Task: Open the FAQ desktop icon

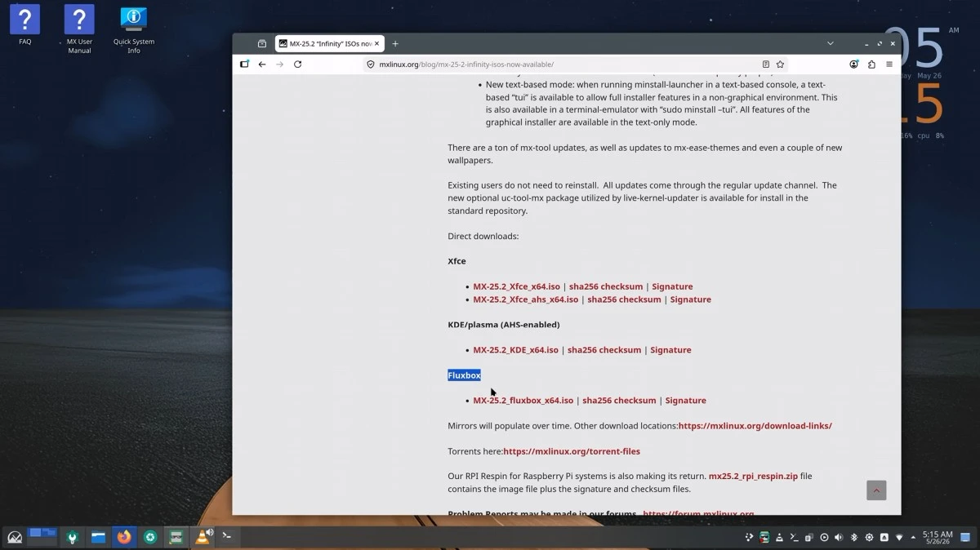Action: click(24, 25)
